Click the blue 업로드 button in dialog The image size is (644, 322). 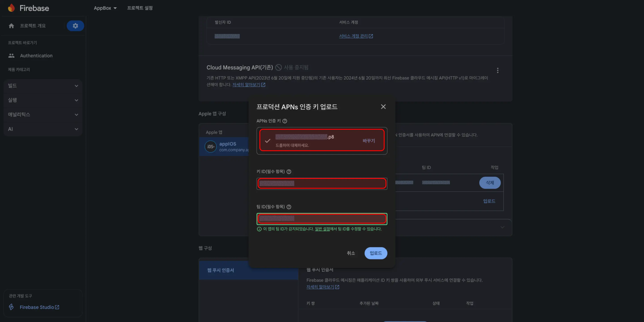[376, 253]
